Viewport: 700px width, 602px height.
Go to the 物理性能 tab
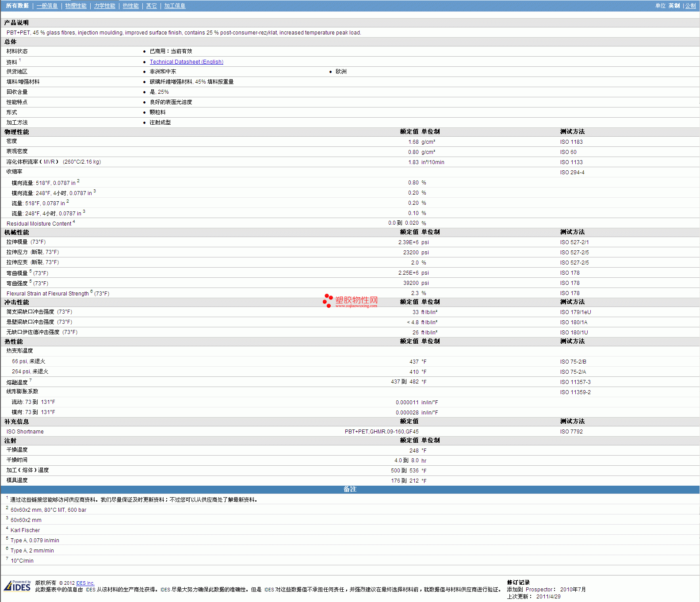tap(76, 6)
